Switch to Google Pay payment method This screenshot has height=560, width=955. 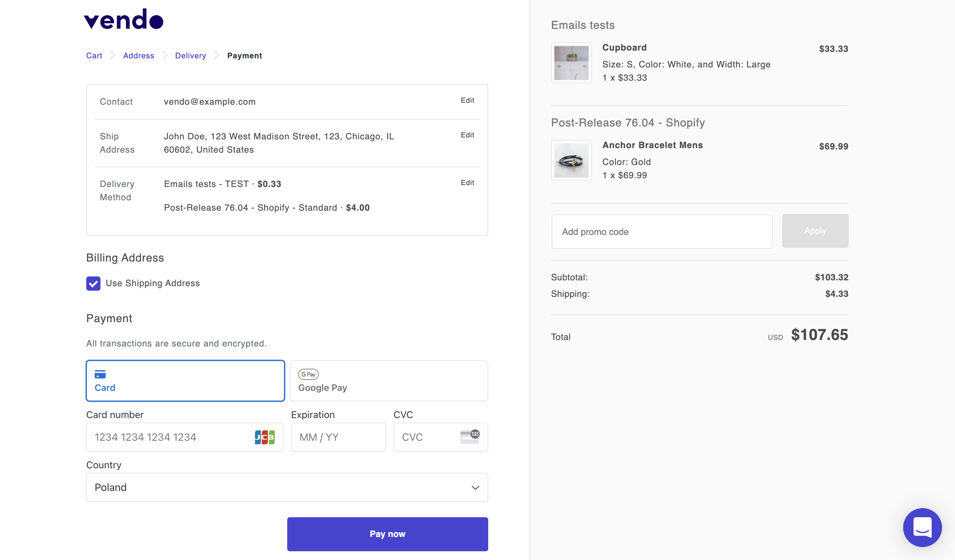click(388, 380)
